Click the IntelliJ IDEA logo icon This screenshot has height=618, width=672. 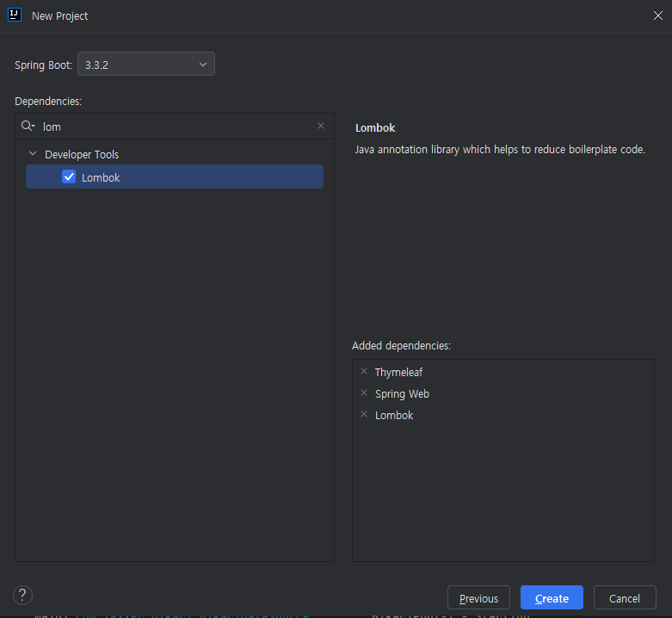(15, 15)
